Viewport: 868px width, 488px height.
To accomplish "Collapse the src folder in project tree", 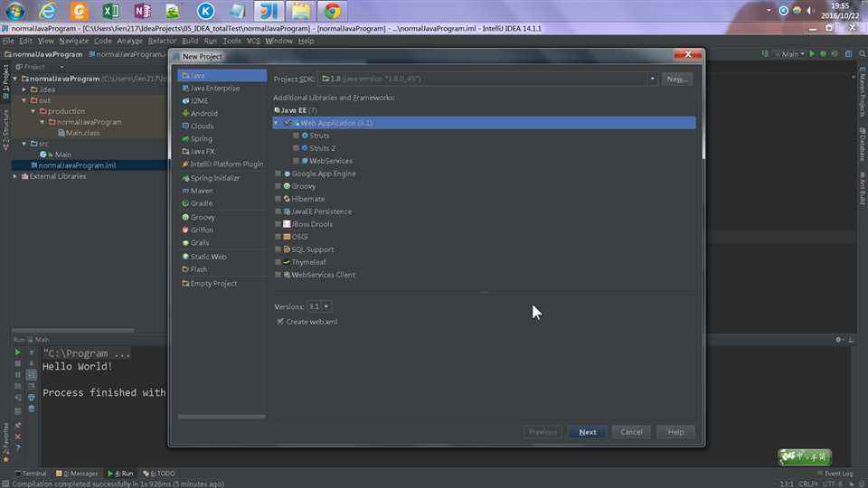I will tap(24, 144).
